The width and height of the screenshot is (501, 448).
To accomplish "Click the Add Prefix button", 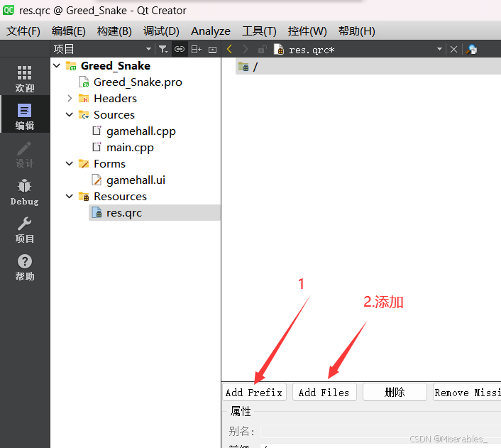I will (254, 392).
